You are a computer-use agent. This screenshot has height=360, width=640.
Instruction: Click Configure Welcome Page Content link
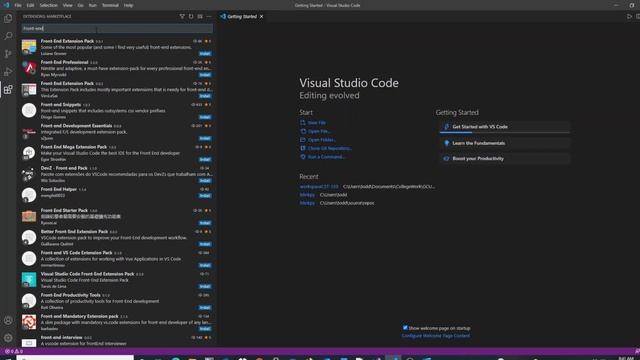pyautogui.click(x=436, y=336)
